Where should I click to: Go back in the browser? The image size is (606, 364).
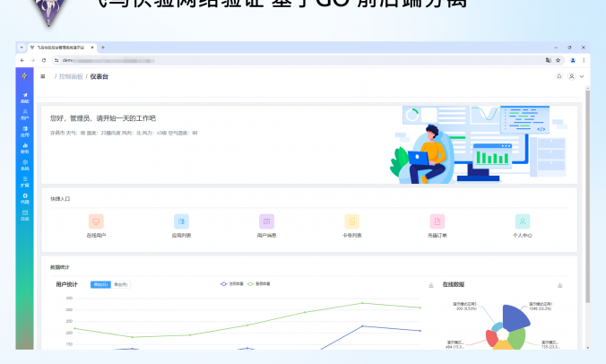coord(22,60)
